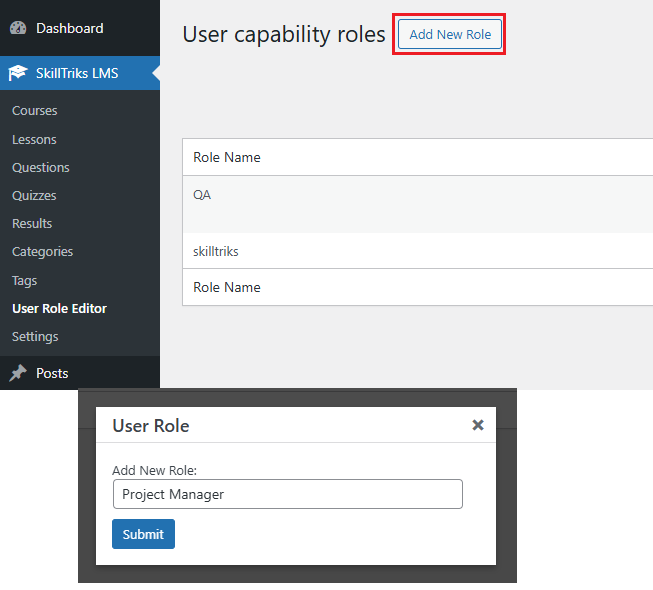Click the top Role Name column header
The width and height of the screenshot is (653, 590).
(x=227, y=157)
